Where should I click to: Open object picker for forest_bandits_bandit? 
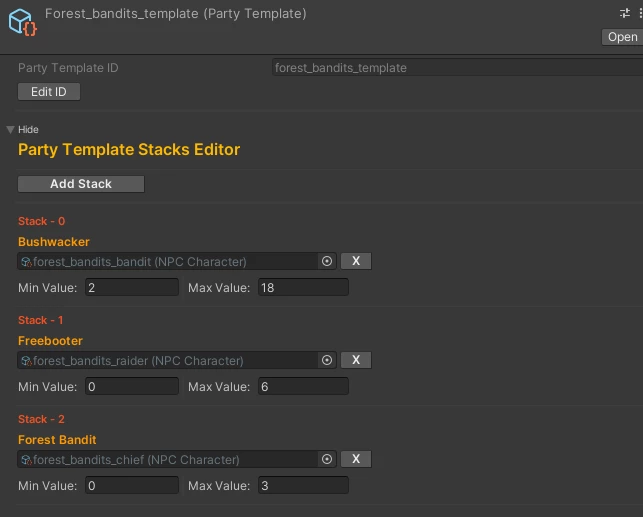327,261
